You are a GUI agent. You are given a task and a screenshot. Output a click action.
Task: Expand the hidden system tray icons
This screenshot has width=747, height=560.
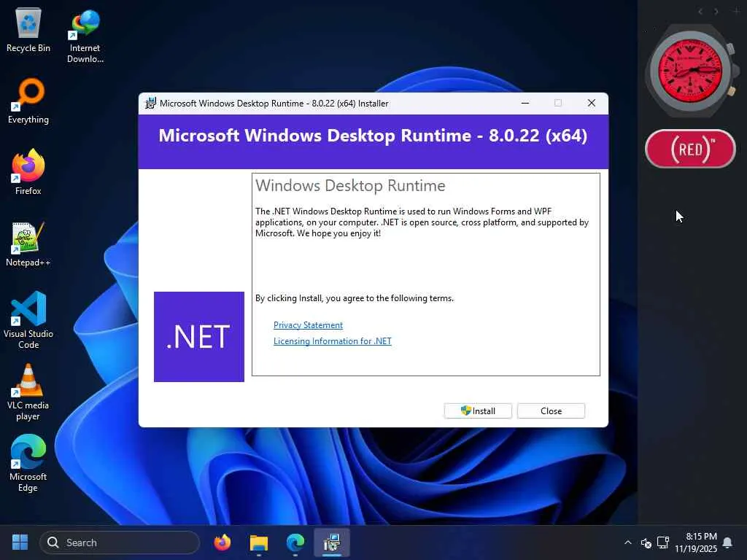(x=628, y=542)
